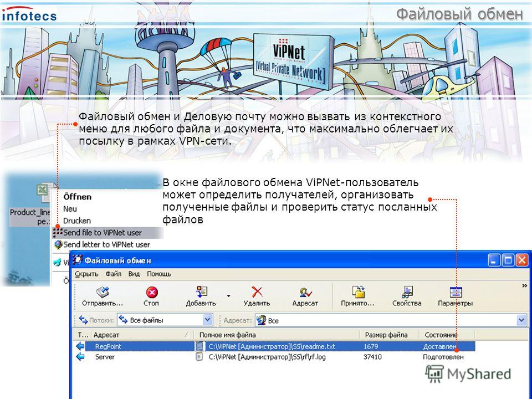Screen dimensions: 532x399
Task: Click the Отправить toolbar icon
Action: (x=103, y=292)
